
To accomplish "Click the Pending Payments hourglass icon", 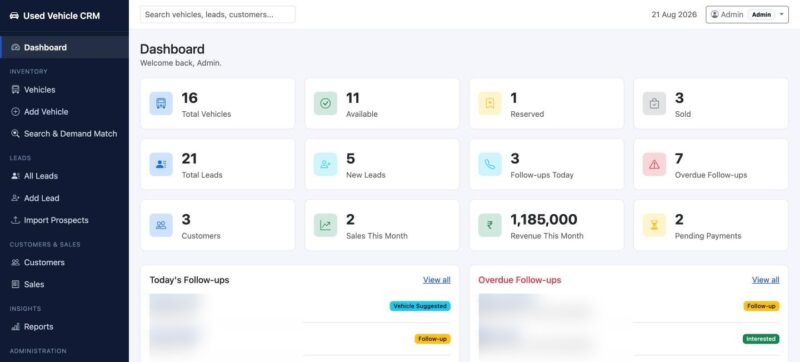I will click(655, 225).
